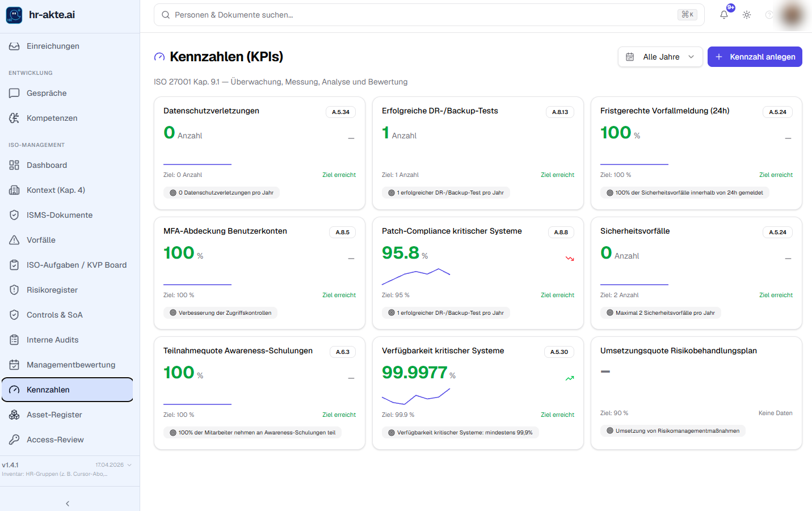Click the ISO-Aufgaben clipboard check icon

[x=14, y=265]
